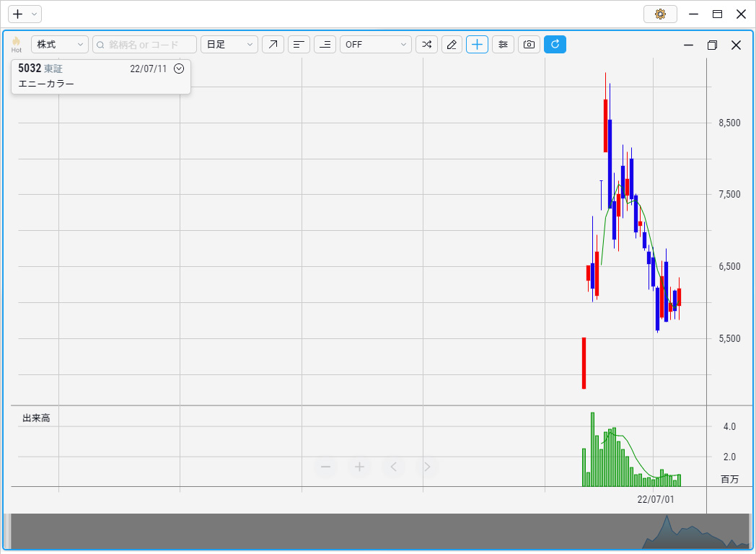Click the left handle of the range navigator
756x554 pixels.
(7, 532)
